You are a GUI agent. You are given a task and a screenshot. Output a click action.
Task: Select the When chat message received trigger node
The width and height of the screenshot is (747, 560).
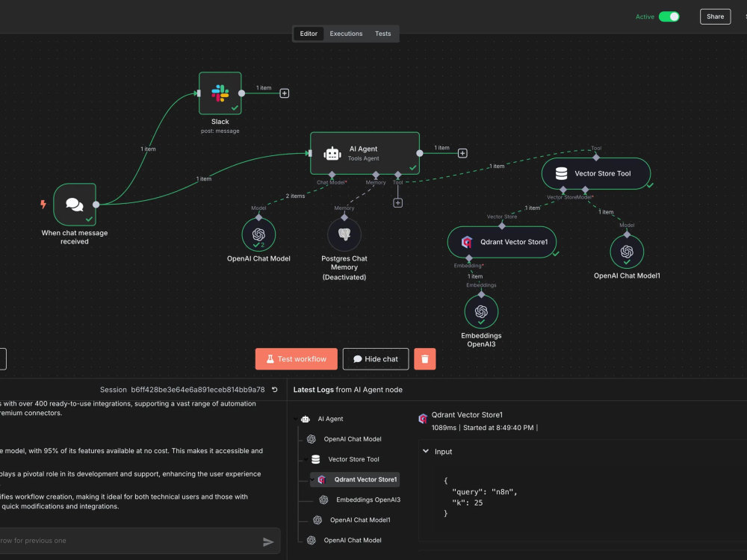coord(75,205)
